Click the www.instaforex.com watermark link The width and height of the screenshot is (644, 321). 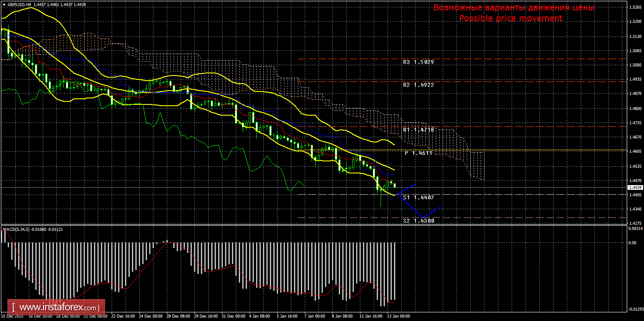coord(59,308)
